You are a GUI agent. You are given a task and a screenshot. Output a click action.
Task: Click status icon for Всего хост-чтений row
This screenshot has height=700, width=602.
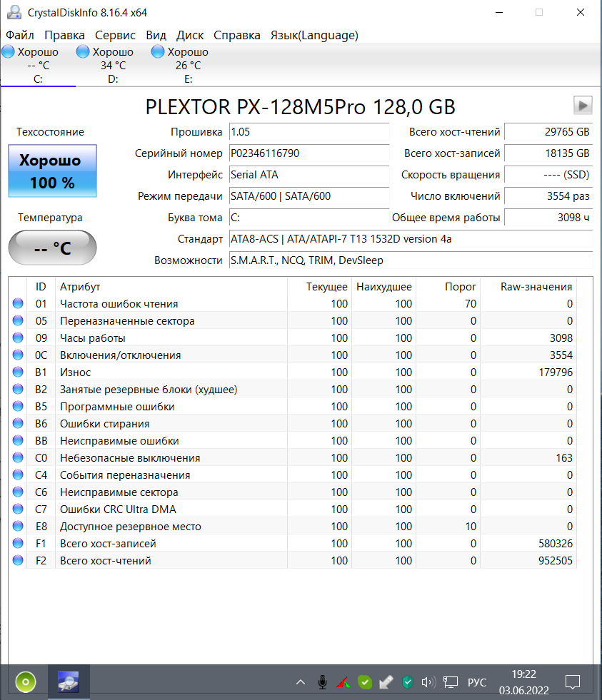tap(18, 560)
